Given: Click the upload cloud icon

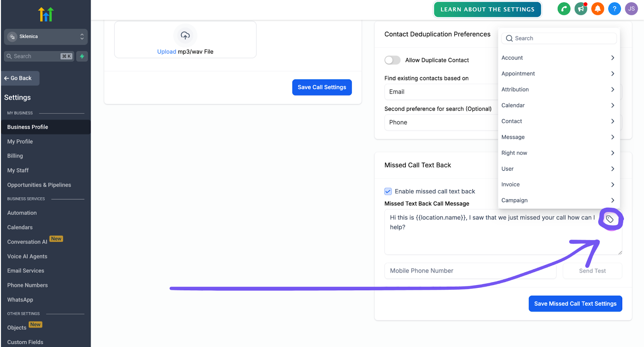Looking at the screenshot, I should point(185,35).
